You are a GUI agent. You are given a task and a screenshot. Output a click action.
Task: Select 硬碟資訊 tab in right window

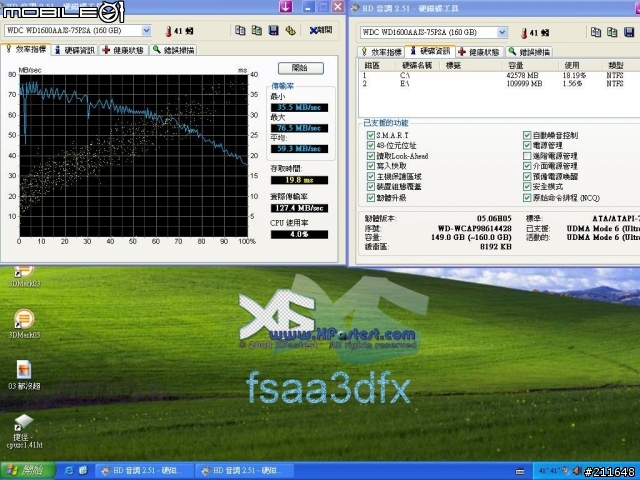click(x=431, y=51)
